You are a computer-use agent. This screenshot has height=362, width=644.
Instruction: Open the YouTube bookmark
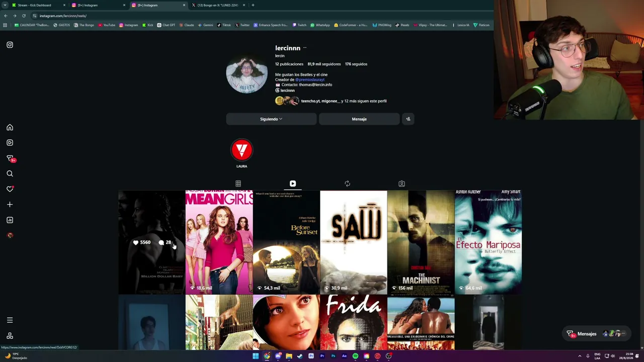tap(107, 25)
